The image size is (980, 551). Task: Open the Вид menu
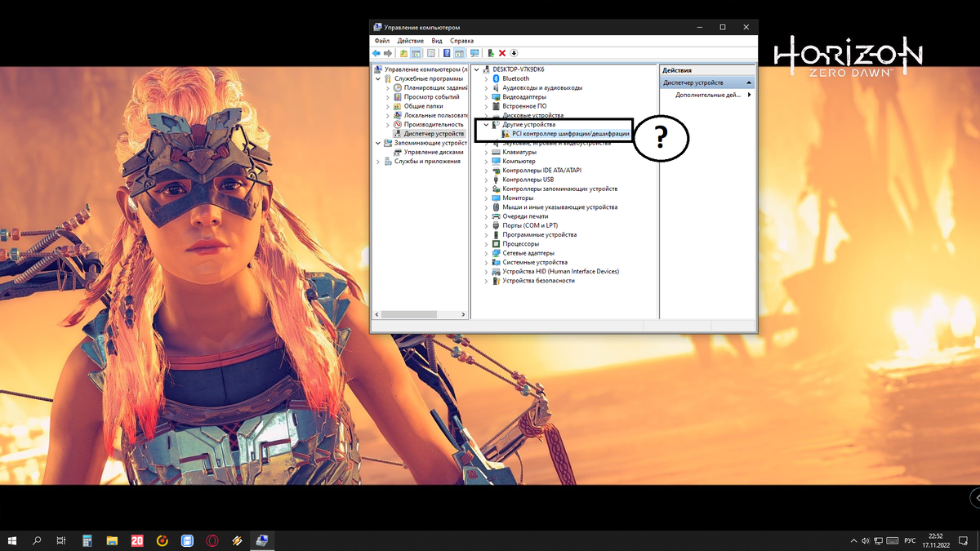pos(437,41)
